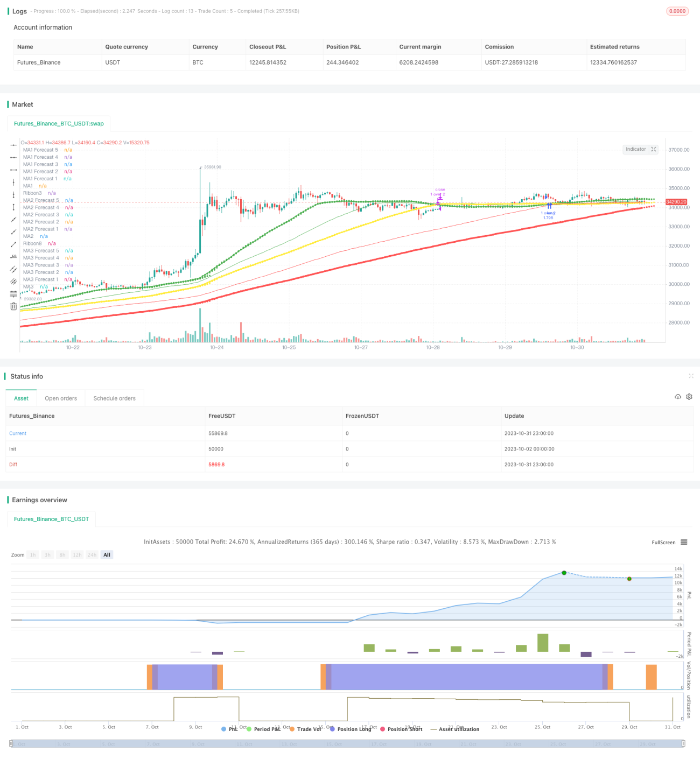This screenshot has height=759, width=700.
Task: Click the 34290.20 current price label
Action: [x=676, y=202]
